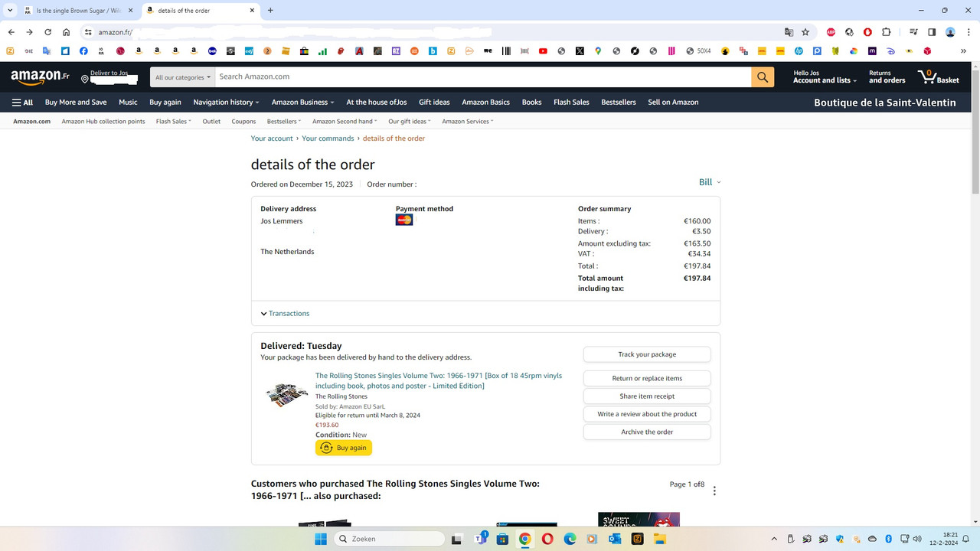
Task: Click the Windows taskbar Zoeken search box
Action: [x=390, y=539]
